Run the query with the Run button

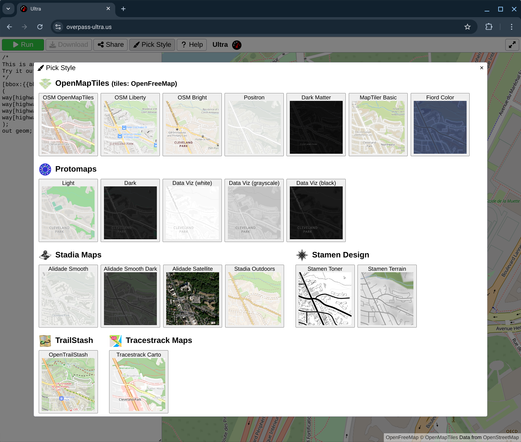pyautogui.click(x=23, y=45)
